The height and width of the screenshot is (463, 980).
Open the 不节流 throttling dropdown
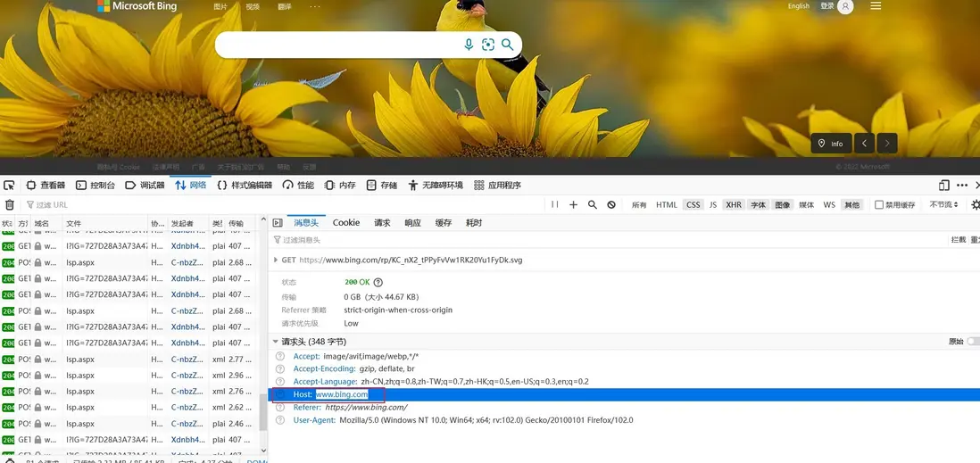point(943,205)
